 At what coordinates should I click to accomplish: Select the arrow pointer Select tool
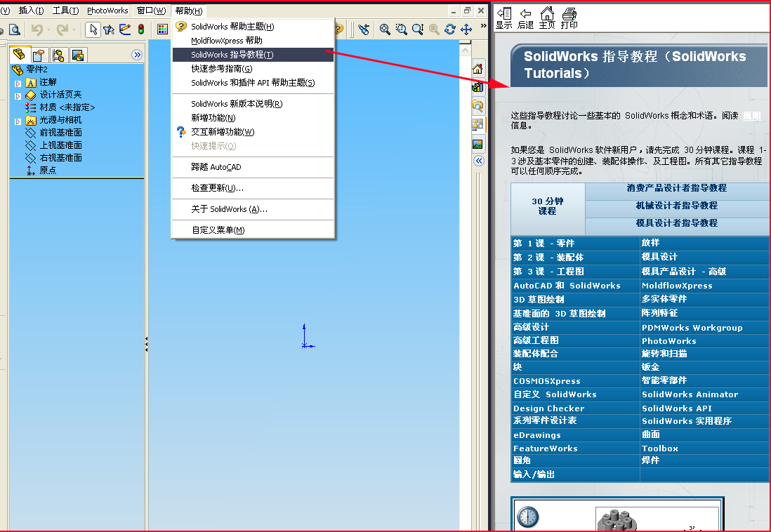(93, 30)
